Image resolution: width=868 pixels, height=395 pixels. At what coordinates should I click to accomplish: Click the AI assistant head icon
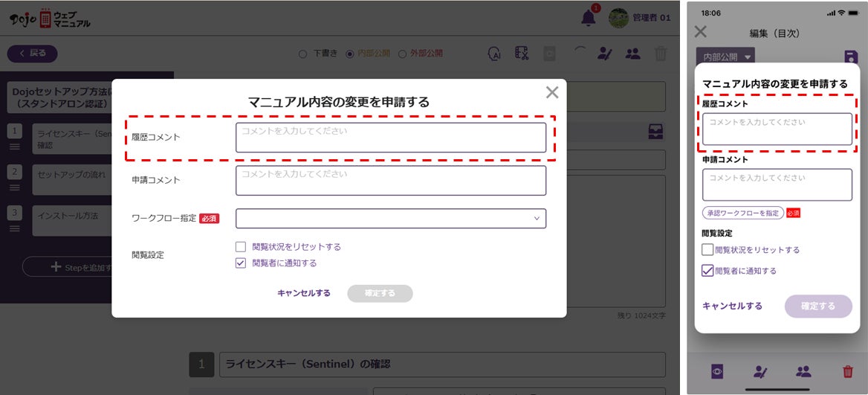click(x=494, y=53)
